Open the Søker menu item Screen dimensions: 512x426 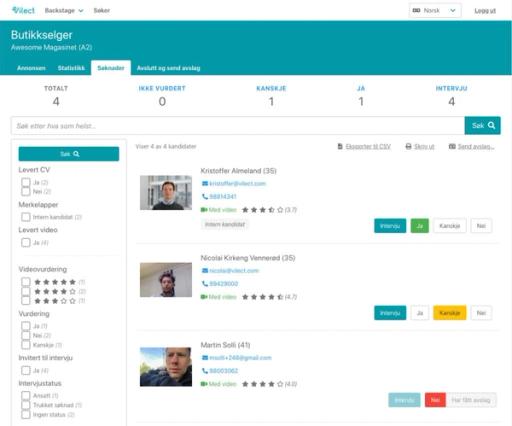click(x=102, y=11)
